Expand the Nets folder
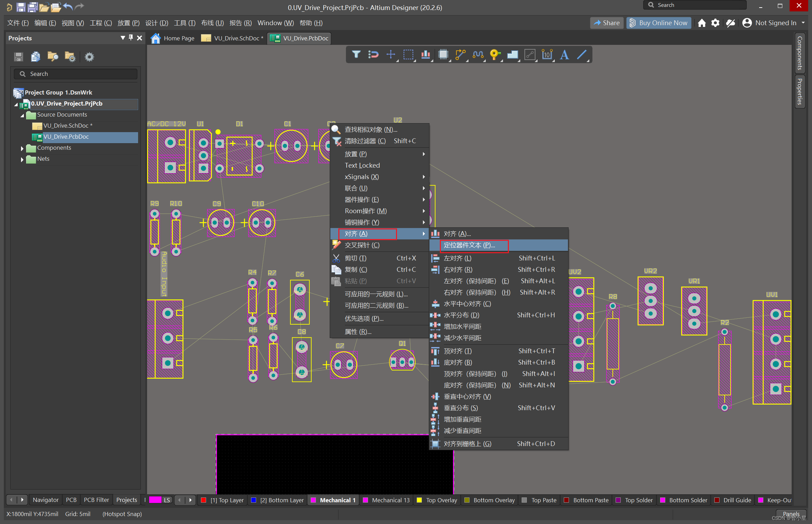The image size is (812, 524). click(22, 159)
